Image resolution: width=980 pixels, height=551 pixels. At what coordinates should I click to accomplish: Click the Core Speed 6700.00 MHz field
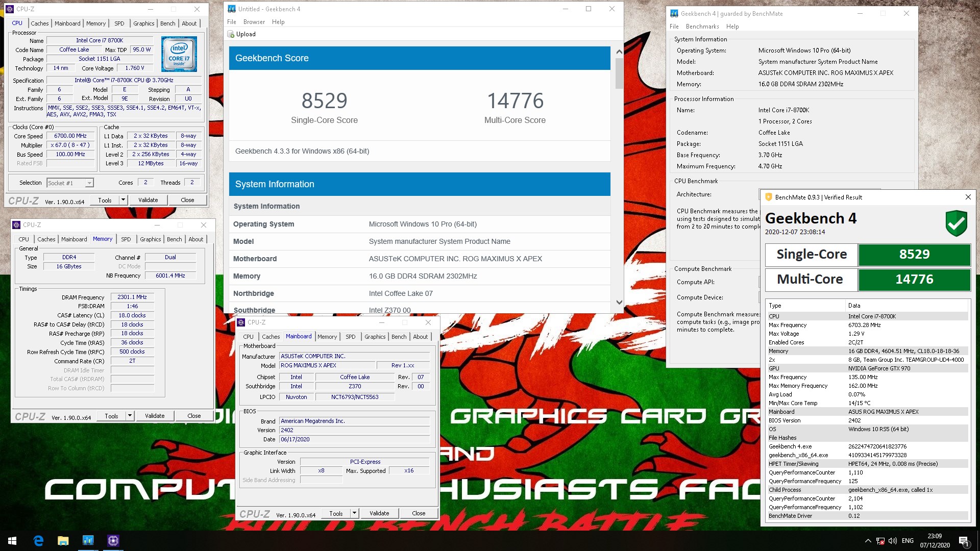pos(70,136)
